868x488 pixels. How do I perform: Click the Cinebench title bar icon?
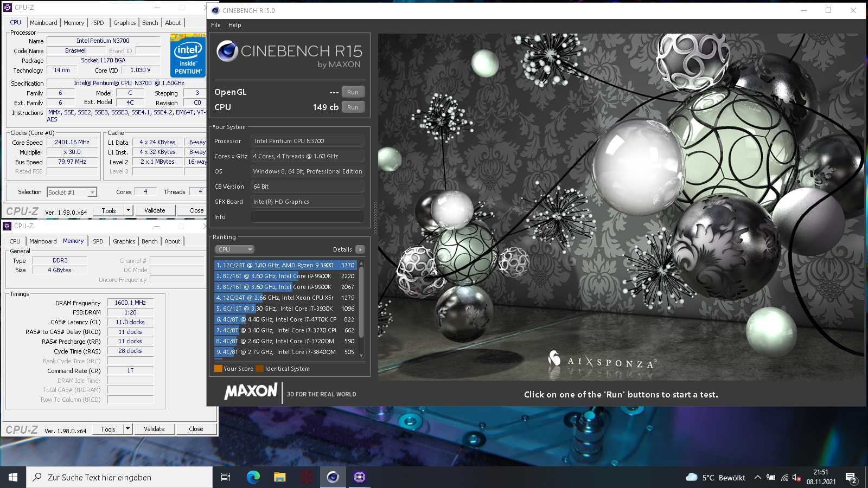(x=215, y=10)
